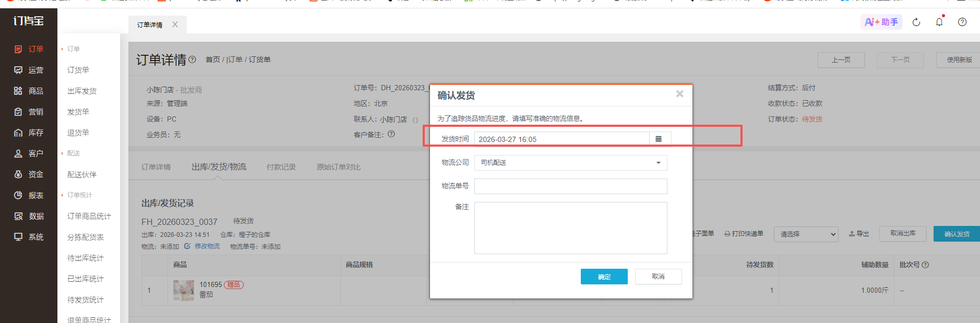Image resolution: width=980 pixels, height=323 pixels.
Task: Collapse the 配送 group in submenu
Action: click(71, 153)
